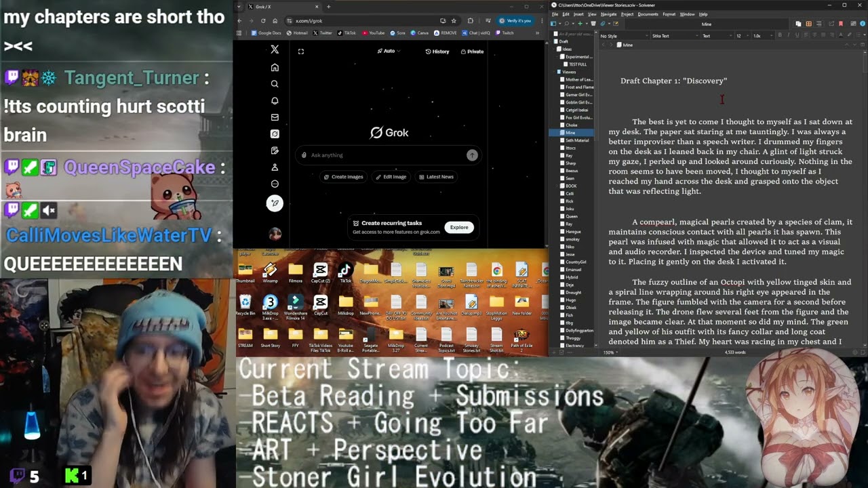Click the Edit Image button in Grok
The width and height of the screenshot is (868, 488).
[x=391, y=177]
